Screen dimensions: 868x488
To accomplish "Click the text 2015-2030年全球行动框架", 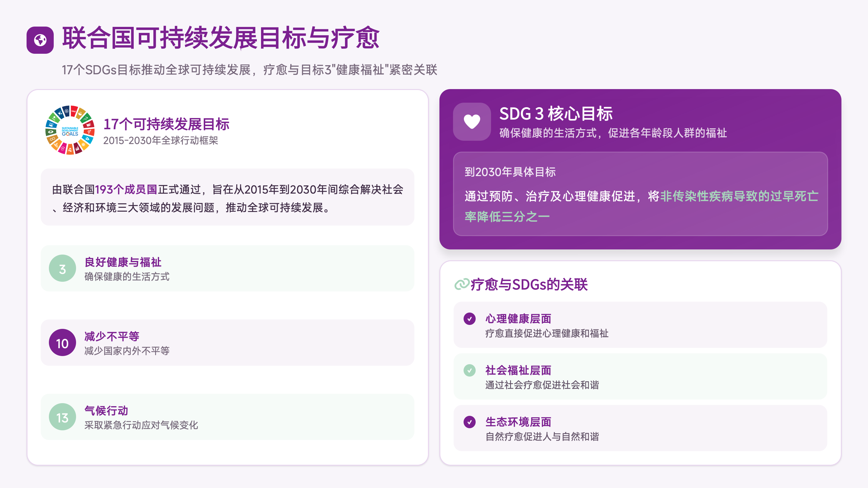I will pos(160,140).
